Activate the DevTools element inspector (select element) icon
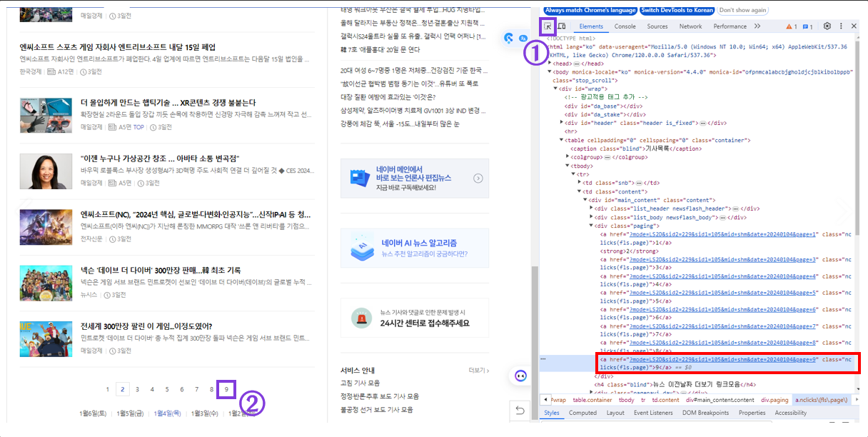 coord(548,26)
